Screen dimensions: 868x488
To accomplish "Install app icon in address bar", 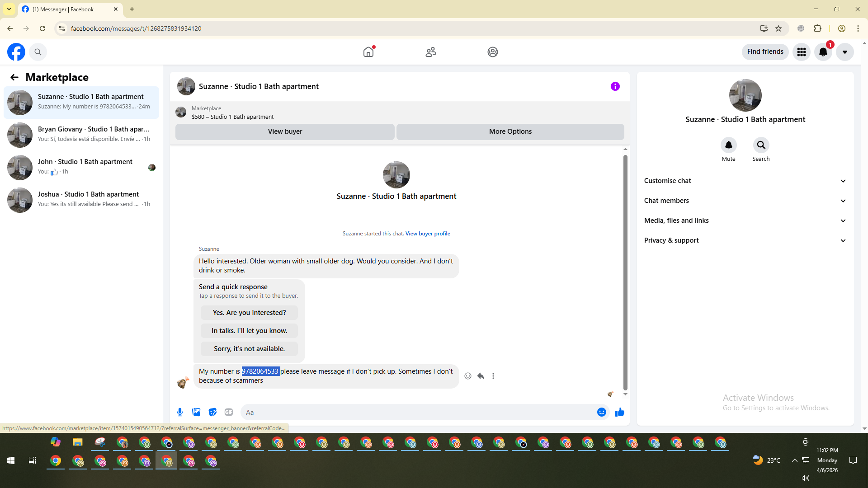I will (x=764, y=28).
